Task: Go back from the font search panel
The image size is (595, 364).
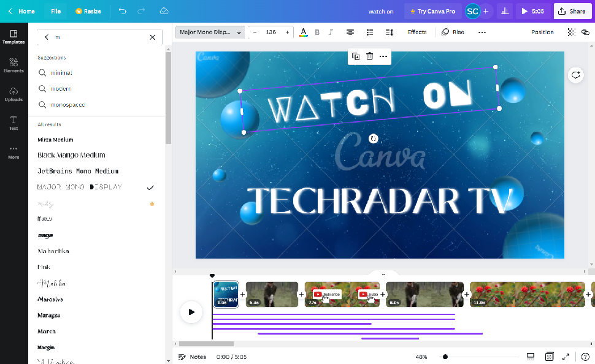Action: click(46, 37)
